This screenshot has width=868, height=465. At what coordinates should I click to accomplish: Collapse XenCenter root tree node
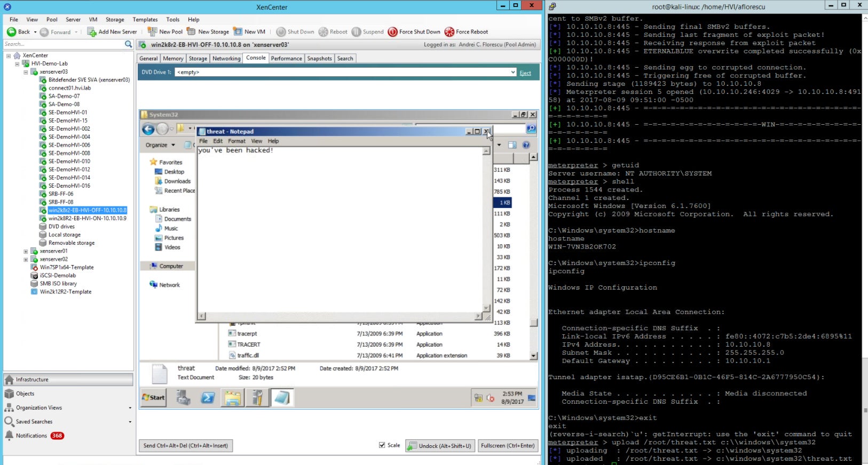[x=9, y=55]
